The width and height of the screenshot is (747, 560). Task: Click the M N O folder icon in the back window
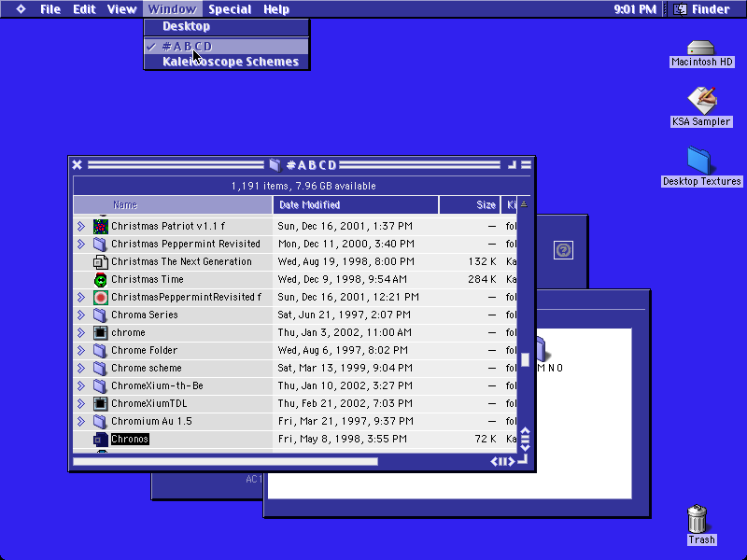coord(542,348)
